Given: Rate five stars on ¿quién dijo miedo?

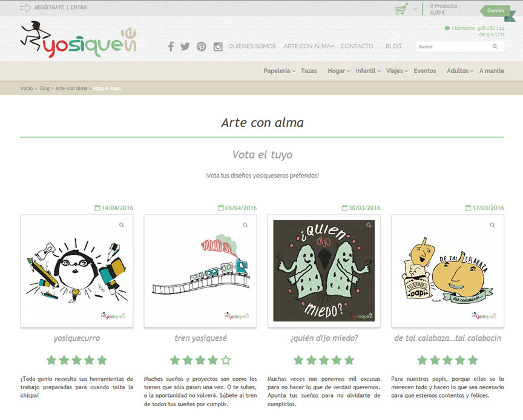Looking at the screenshot, I should point(348,359).
